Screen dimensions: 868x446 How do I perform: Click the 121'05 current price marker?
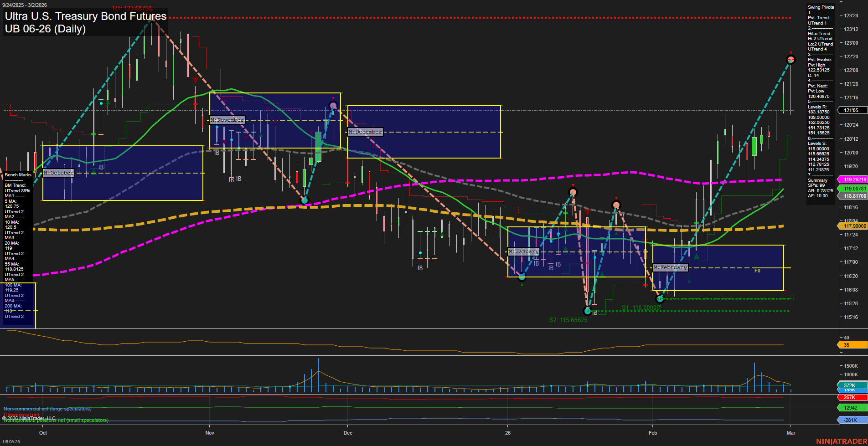click(x=851, y=110)
